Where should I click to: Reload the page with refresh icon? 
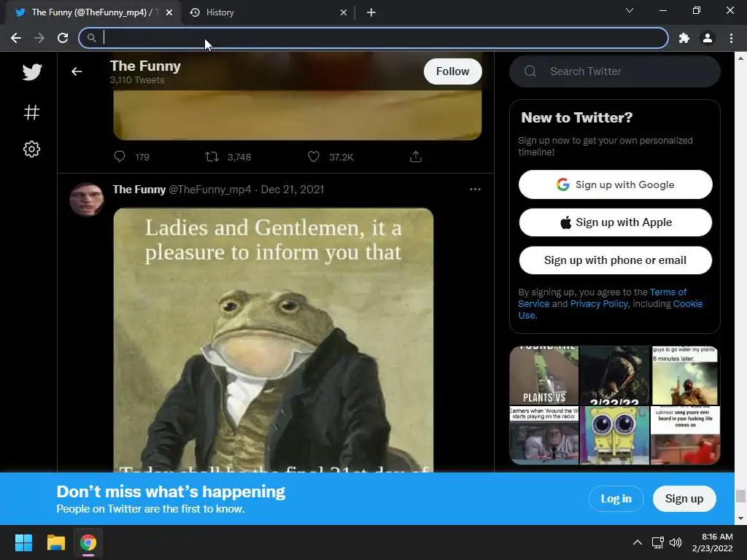[63, 38]
